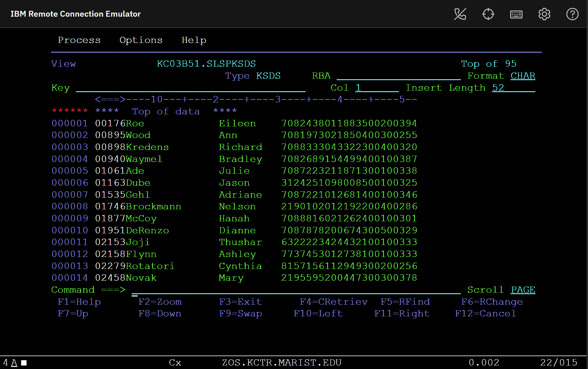Click the Command input line

296,290
